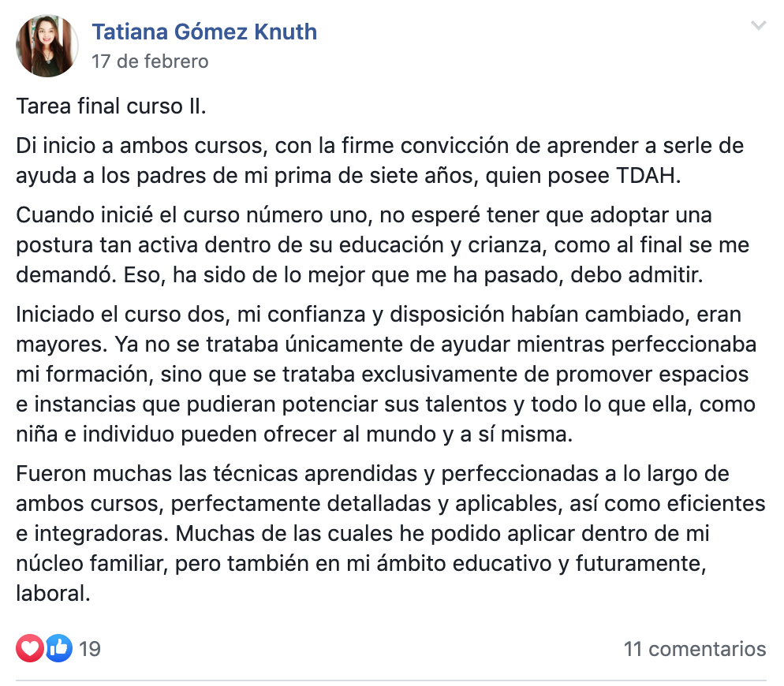View the 11 comentarios on this post
This screenshot has height=686, width=784.
695,649
